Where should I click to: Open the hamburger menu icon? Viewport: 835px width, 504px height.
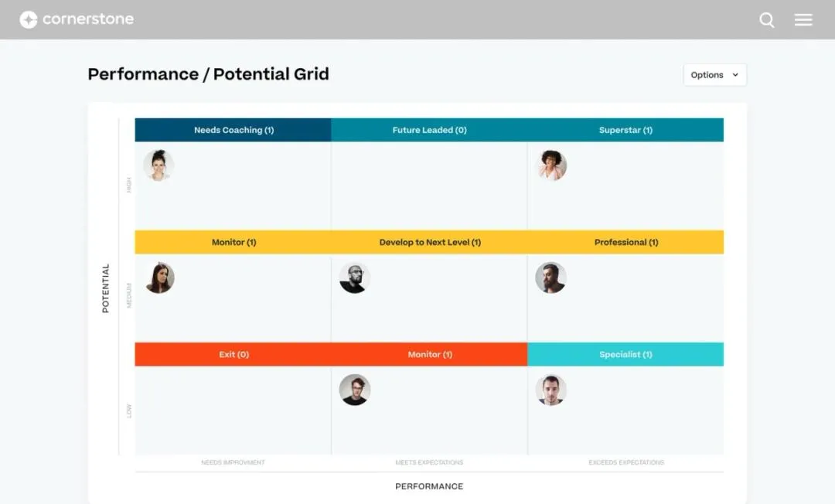(x=803, y=19)
